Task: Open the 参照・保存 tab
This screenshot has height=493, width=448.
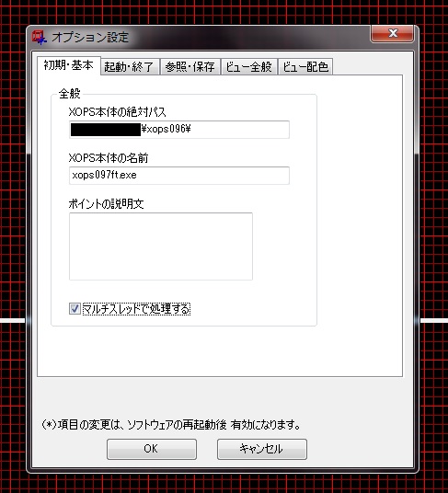Action: click(190, 66)
